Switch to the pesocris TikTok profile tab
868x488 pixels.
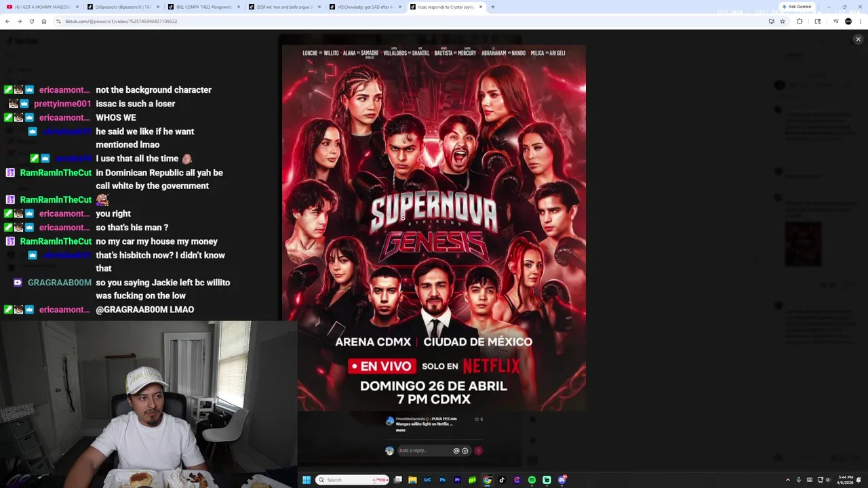[123, 7]
